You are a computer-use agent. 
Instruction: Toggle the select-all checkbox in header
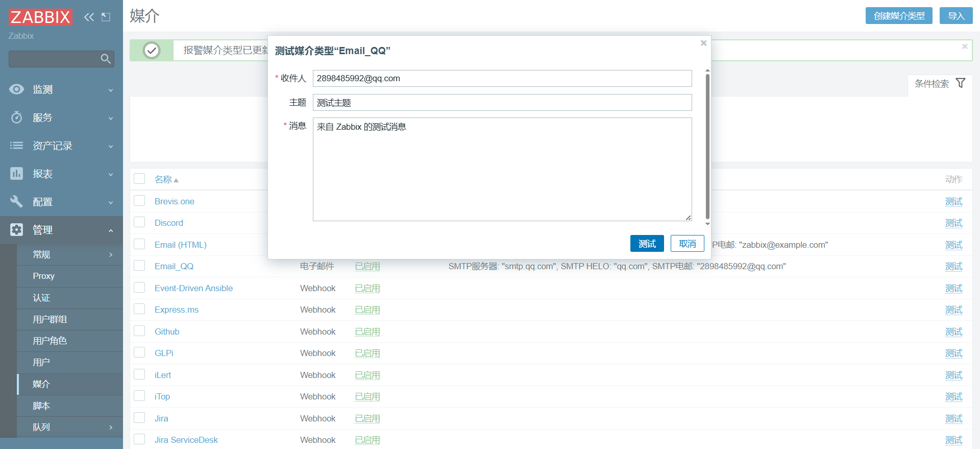tap(139, 179)
